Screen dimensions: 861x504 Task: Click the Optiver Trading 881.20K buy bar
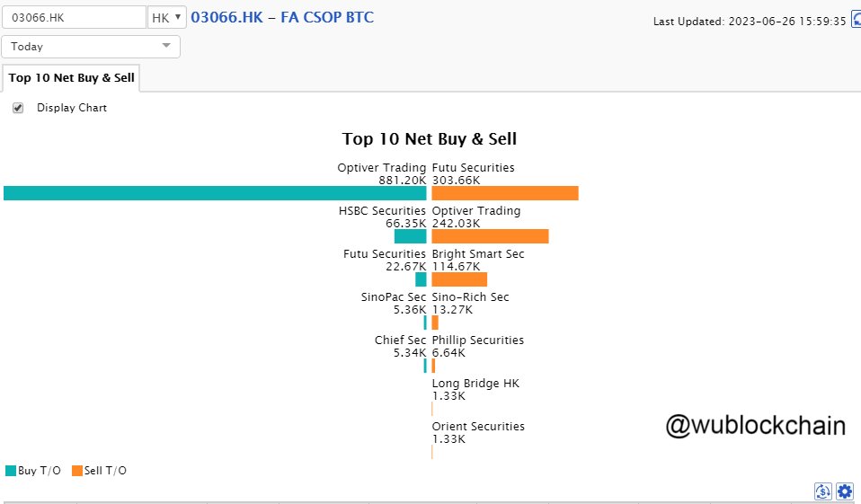coord(215,193)
